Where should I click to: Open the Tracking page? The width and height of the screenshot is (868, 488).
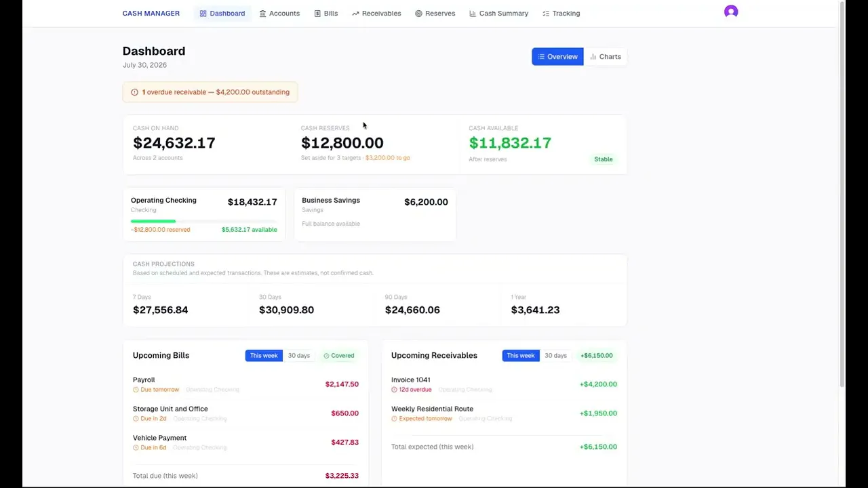561,14
